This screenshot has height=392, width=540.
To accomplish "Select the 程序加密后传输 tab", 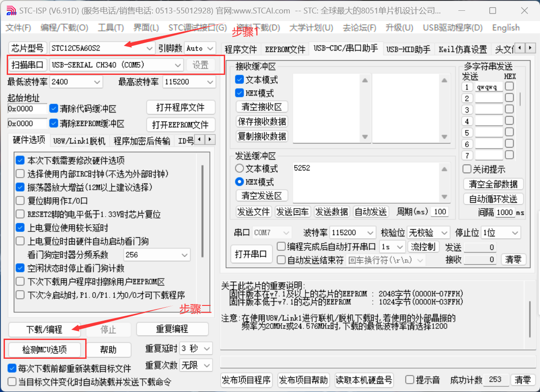I will 141,141.
